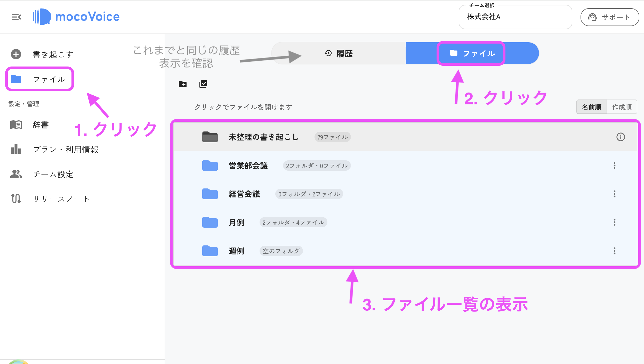Click the 0フォルダ・2ファイル badge
644x364 pixels.
309,194
